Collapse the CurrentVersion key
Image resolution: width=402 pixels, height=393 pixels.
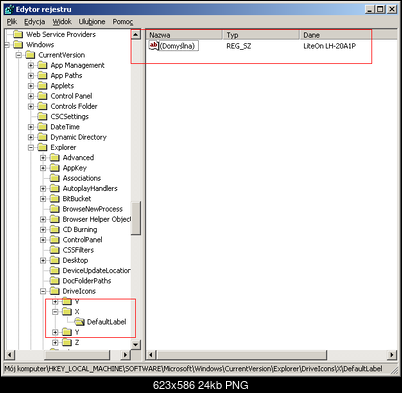pos(19,55)
